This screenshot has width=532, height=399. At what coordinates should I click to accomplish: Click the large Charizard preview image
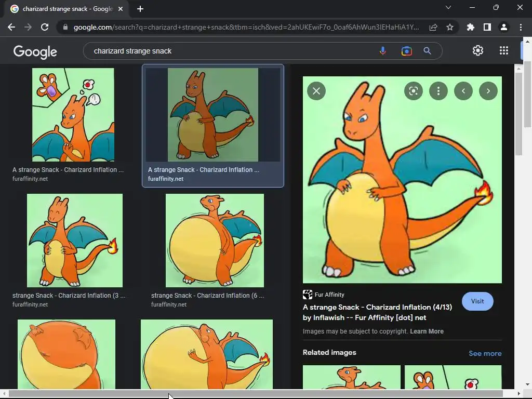[x=402, y=180]
